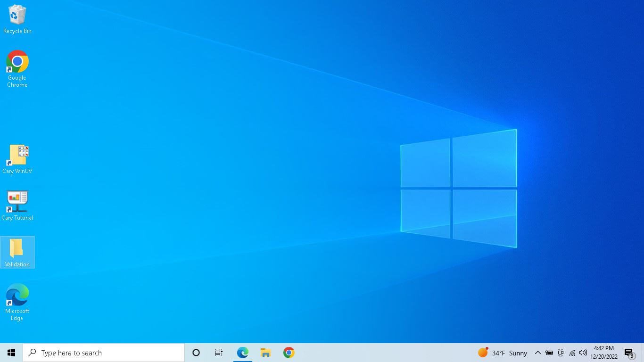This screenshot has height=362, width=644.
Task: Click the Meet Now camera tray icon
Action: pyautogui.click(x=561, y=353)
